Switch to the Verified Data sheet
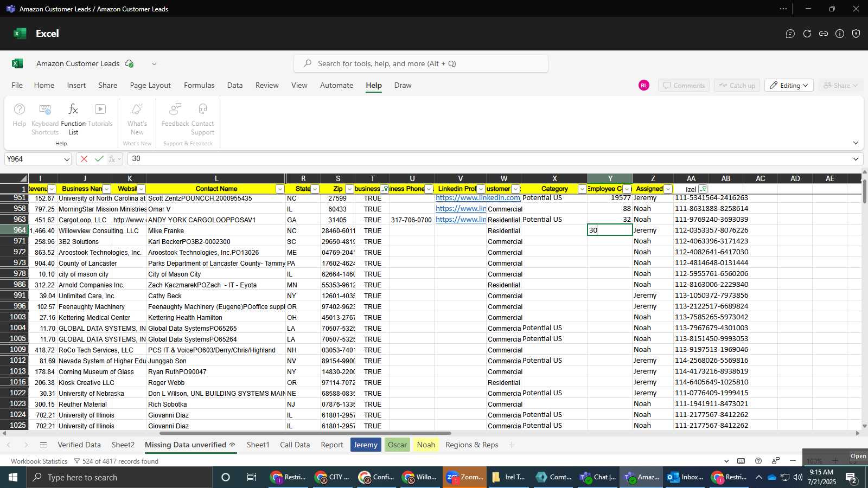The image size is (868, 488). point(79,445)
